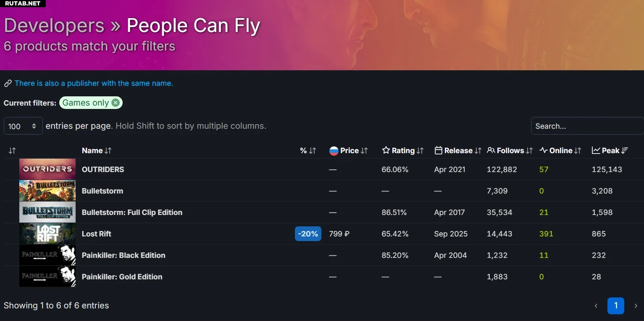Go to the Developers breadcrumb
Screen dimensions: 644x321
tap(54, 26)
